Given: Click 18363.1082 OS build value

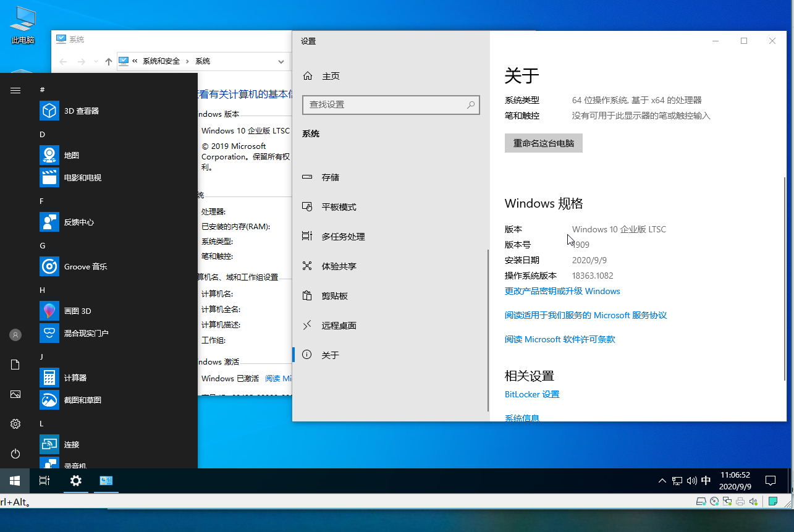Looking at the screenshot, I should coord(593,276).
